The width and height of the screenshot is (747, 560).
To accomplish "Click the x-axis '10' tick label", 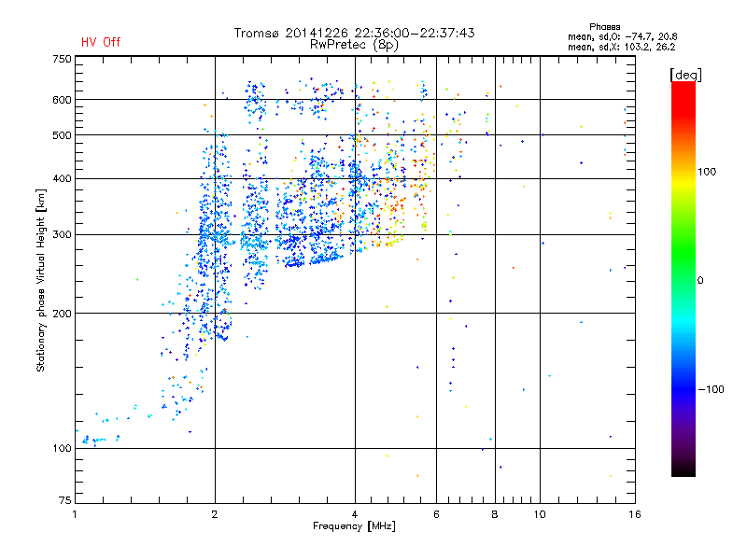I will tap(540, 514).
